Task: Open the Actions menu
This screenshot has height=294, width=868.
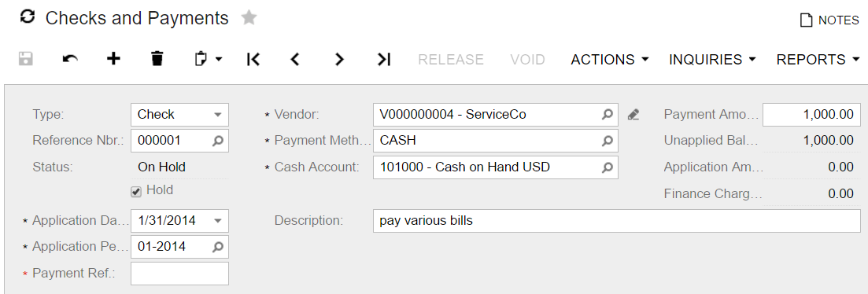Action: pyautogui.click(x=609, y=59)
